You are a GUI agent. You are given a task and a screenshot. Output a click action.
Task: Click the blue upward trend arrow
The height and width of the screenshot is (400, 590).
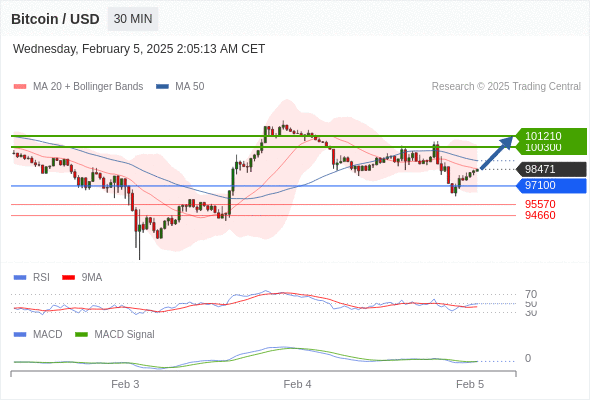tap(496, 153)
